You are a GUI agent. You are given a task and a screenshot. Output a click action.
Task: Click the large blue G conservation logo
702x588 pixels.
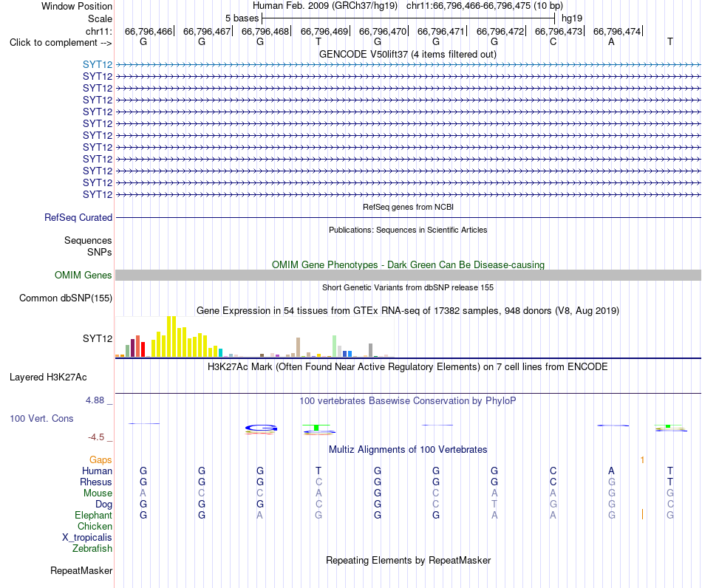click(x=262, y=428)
